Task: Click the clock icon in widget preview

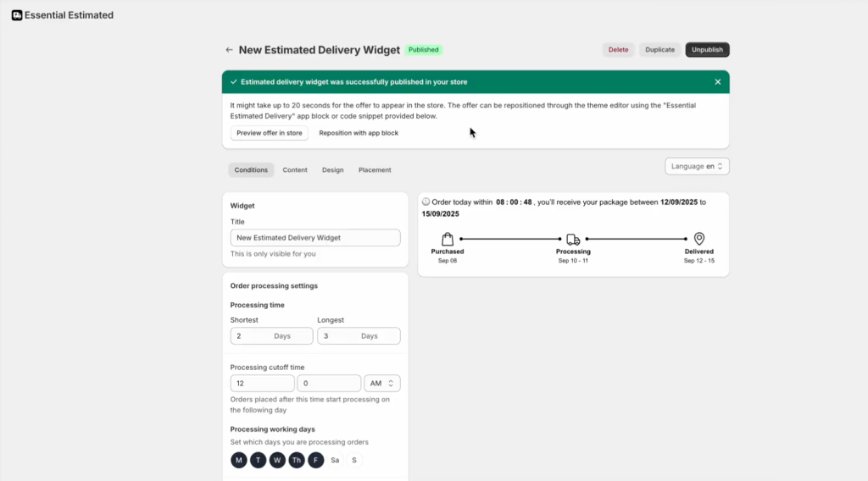Action: 426,202
